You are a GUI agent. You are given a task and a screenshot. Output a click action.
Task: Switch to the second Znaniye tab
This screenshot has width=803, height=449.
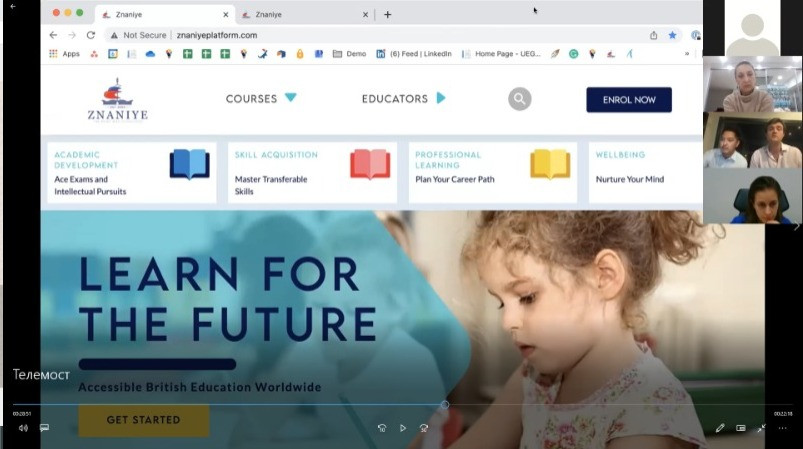click(305, 15)
